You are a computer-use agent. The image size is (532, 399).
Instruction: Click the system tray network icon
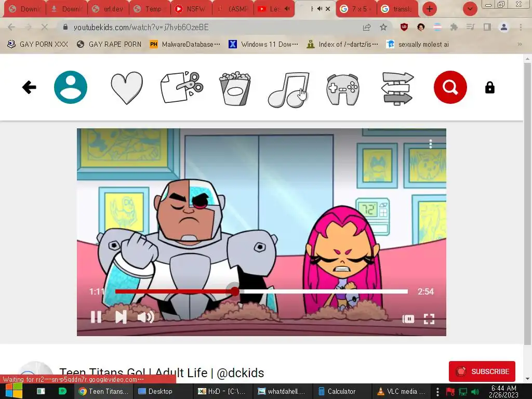point(463,392)
